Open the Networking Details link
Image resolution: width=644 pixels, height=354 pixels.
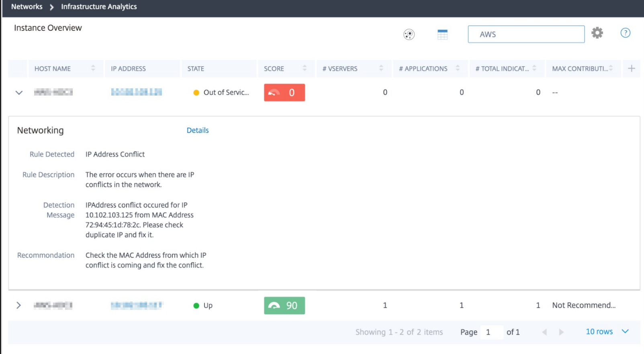pos(198,130)
